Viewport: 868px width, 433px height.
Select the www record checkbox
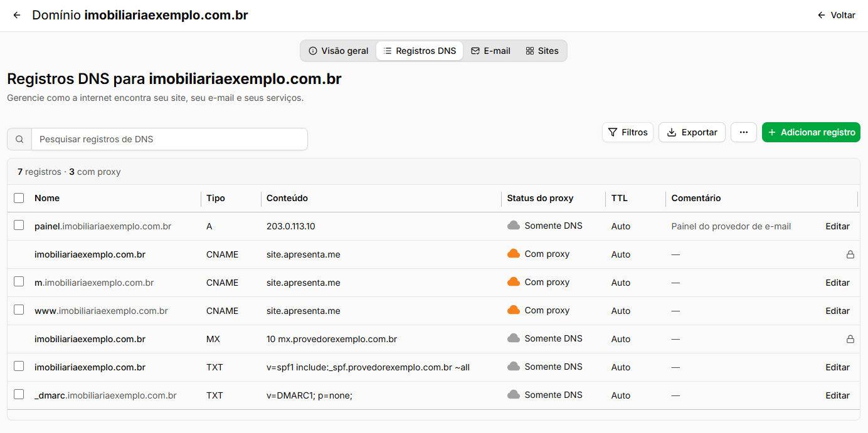tap(19, 310)
